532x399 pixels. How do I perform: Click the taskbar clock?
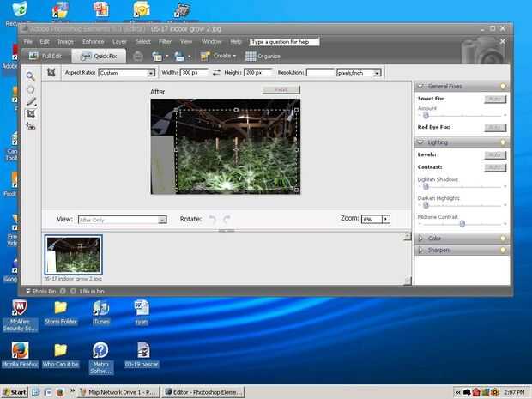coord(514,392)
